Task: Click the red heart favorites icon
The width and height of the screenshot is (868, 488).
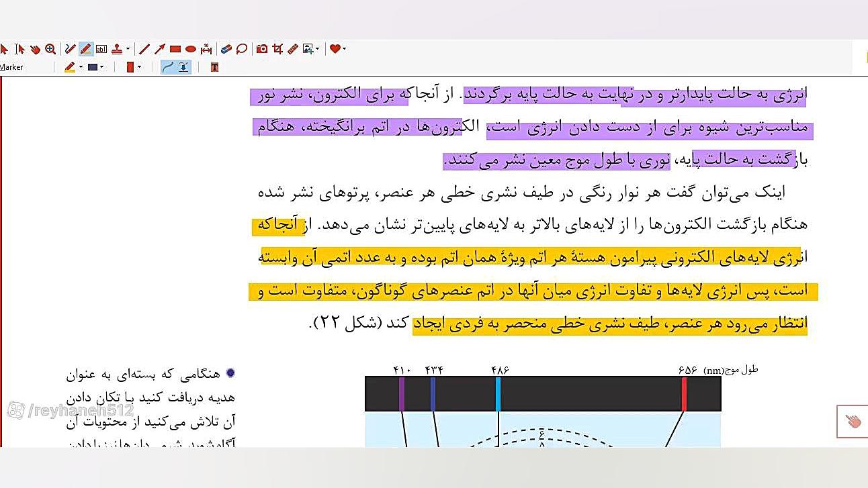Action: tap(335, 49)
